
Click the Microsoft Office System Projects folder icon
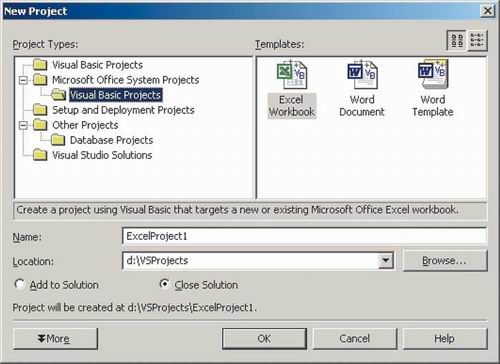click(40, 80)
